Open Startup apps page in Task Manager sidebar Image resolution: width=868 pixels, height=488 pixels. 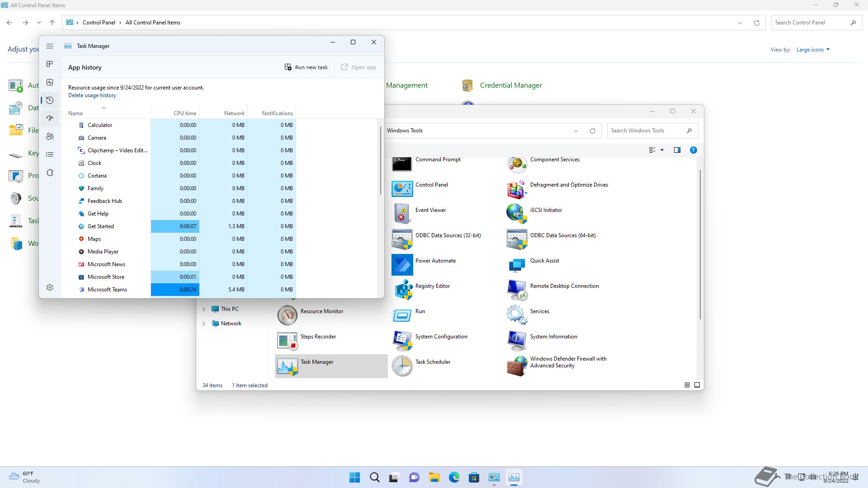(x=50, y=118)
